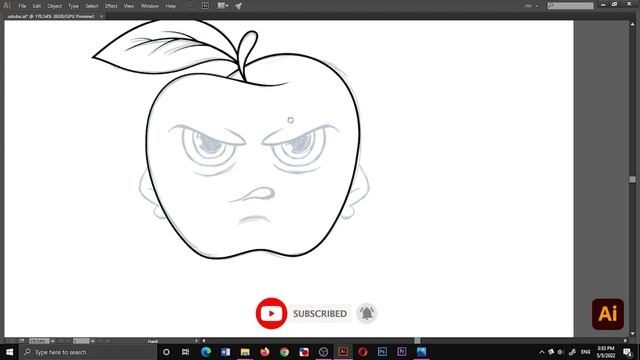Click horizontal scrollbar left arrow
The height and width of the screenshot is (360, 640).
(204, 340)
